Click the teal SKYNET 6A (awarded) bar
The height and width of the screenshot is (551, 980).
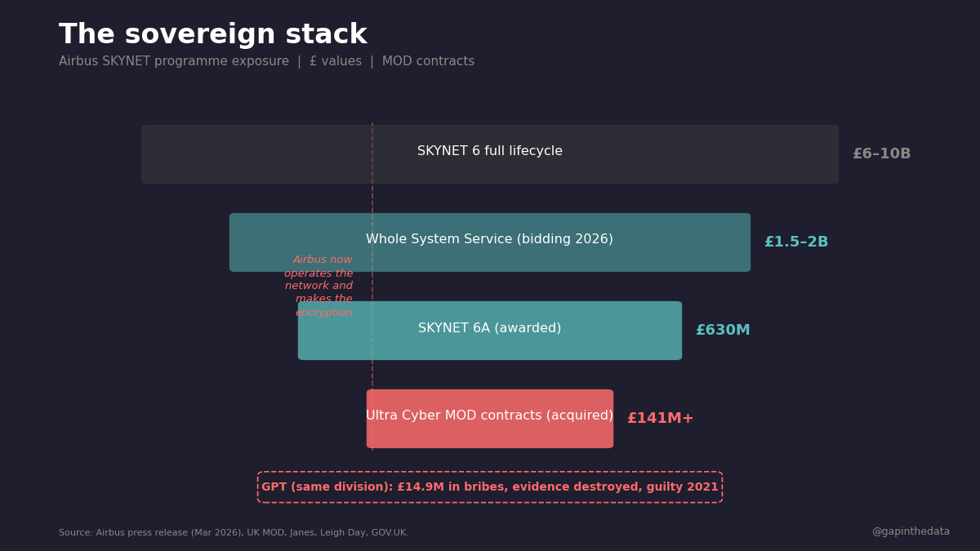(x=490, y=331)
